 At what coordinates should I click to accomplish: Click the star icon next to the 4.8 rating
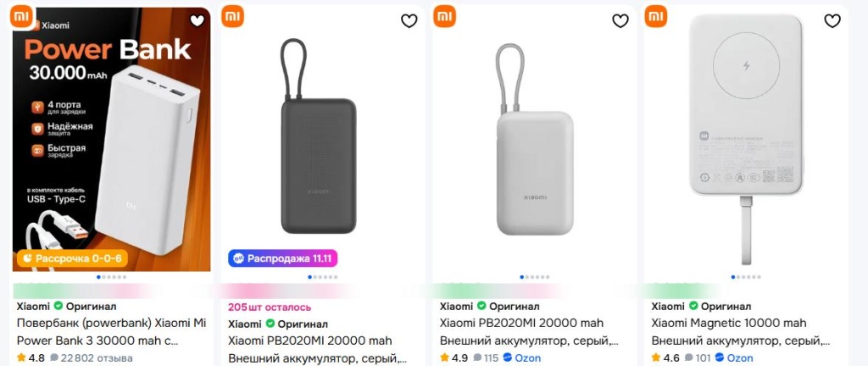[21, 358]
